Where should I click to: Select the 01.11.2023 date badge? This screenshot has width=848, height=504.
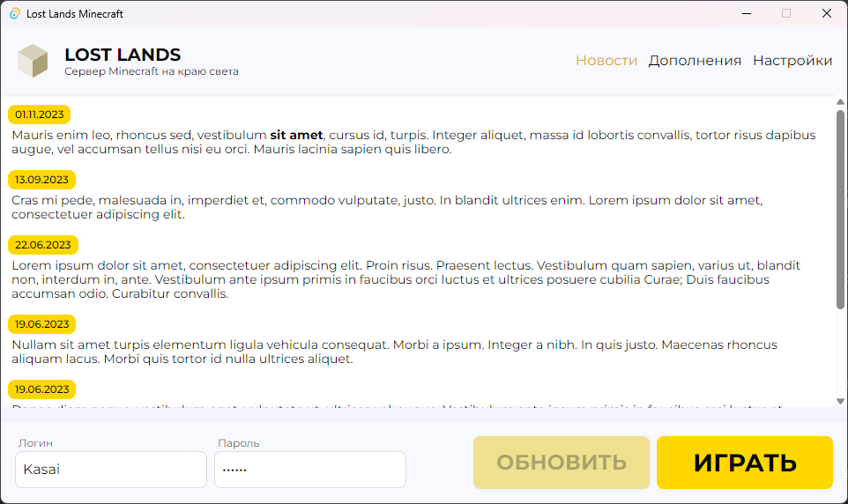[39, 115]
